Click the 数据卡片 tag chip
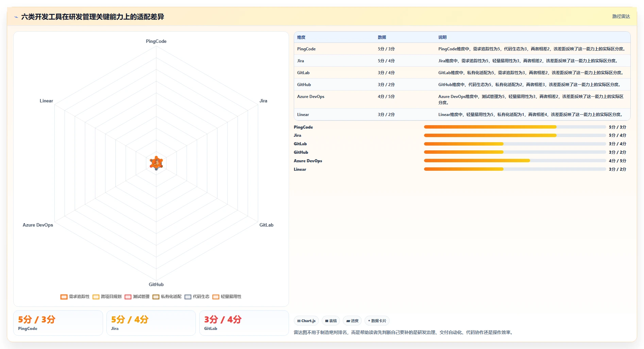Viewport: 644px width, 349px height. (377, 321)
